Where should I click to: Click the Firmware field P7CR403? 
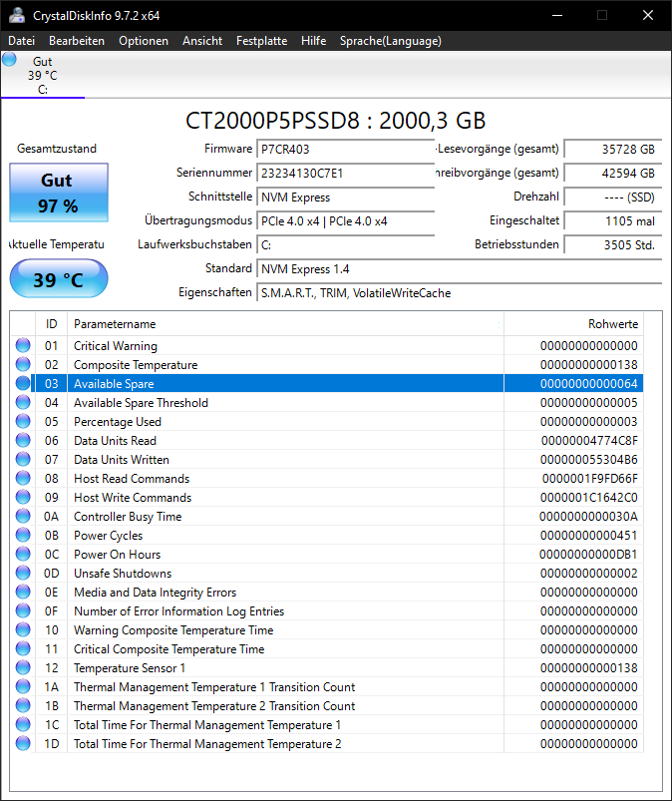(345, 150)
